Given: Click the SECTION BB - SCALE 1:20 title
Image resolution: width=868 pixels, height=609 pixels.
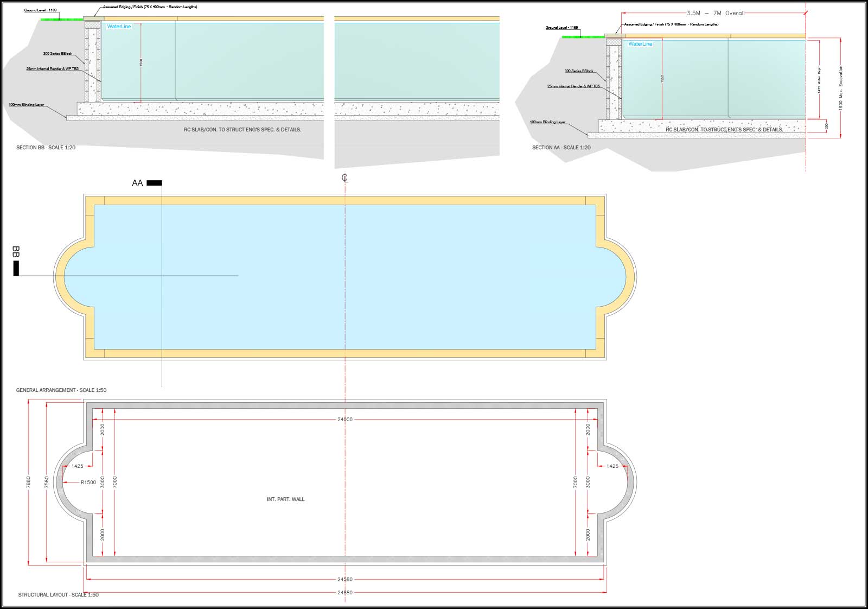Looking at the screenshot, I should (46, 148).
